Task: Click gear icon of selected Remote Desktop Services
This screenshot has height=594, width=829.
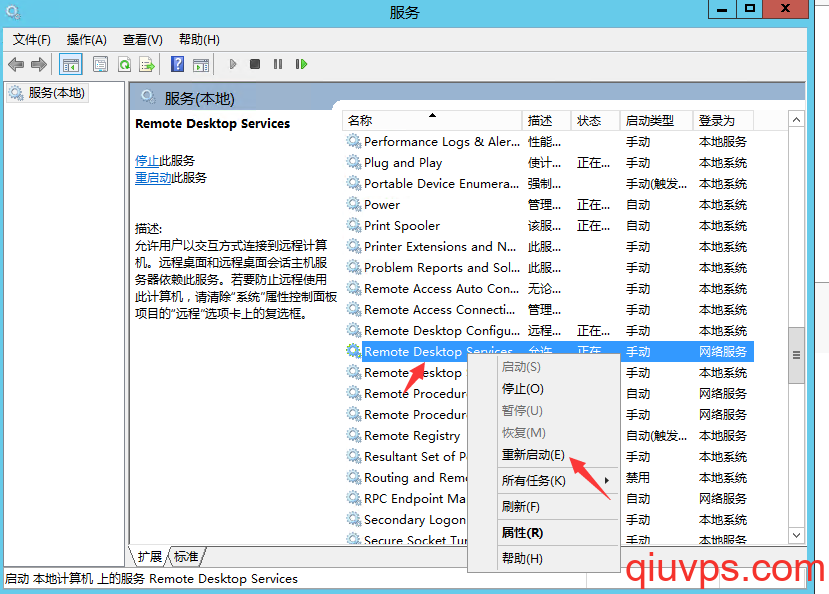Action: coord(353,351)
